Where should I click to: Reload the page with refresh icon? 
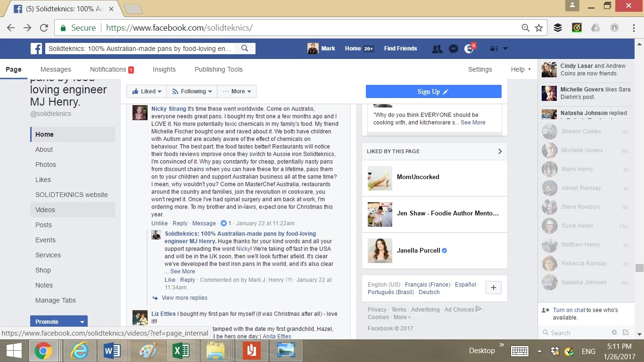pyautogui.click(x=44, y=28)
